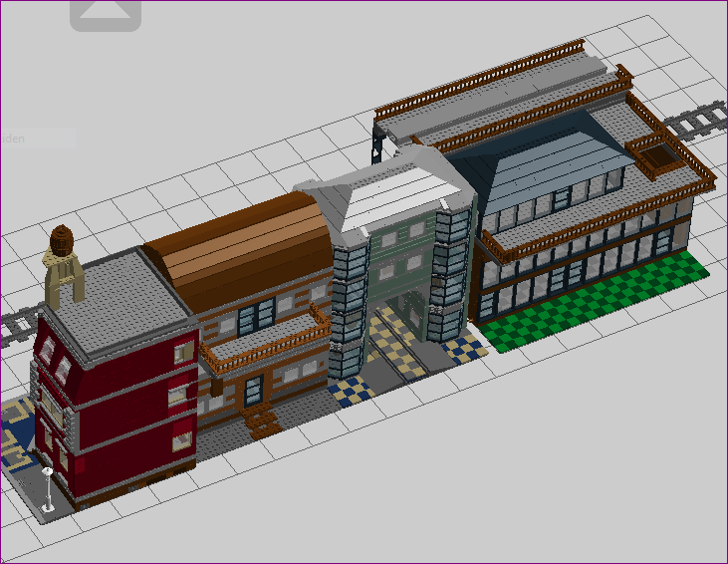Select the blue-tan checkered tiles by left tower
Screen dimensions: 728x564
click(x=352, y=392)
